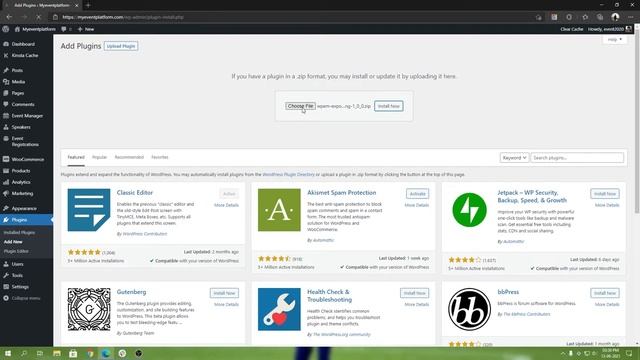The height and width of the screenshot is (360, 640).
Task: Open More Details for Classic Editor
Action: (x=227, y=205)
